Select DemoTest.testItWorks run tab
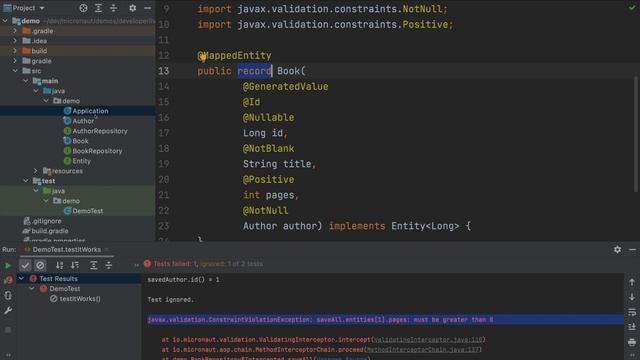 (x=66, y=249)
